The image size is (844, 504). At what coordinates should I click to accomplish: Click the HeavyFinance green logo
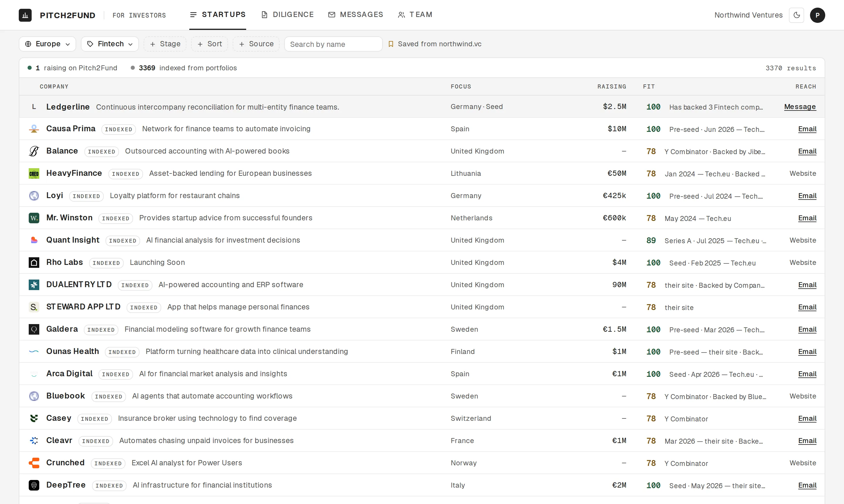coord(34,173)
